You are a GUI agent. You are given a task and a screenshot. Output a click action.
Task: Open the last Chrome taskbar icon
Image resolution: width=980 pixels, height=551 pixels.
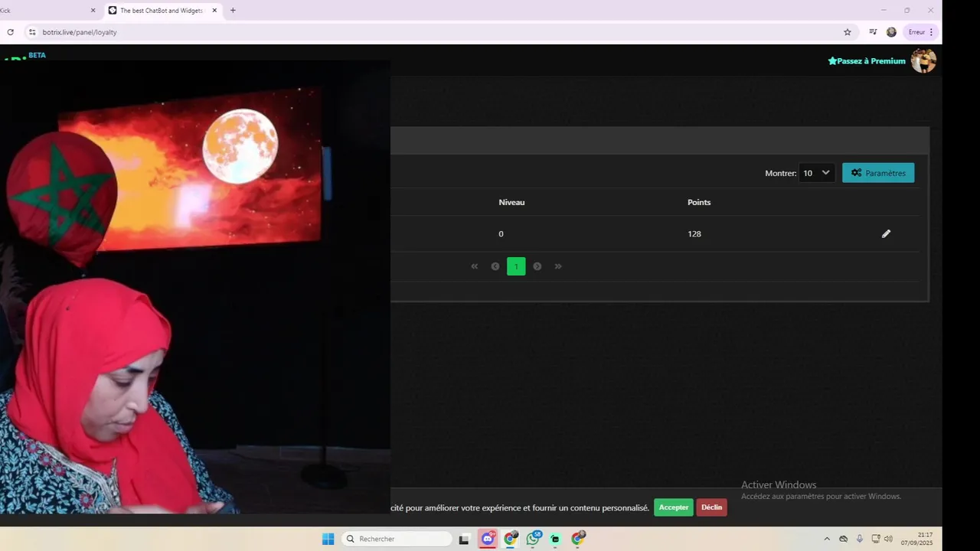coord(577,539)
